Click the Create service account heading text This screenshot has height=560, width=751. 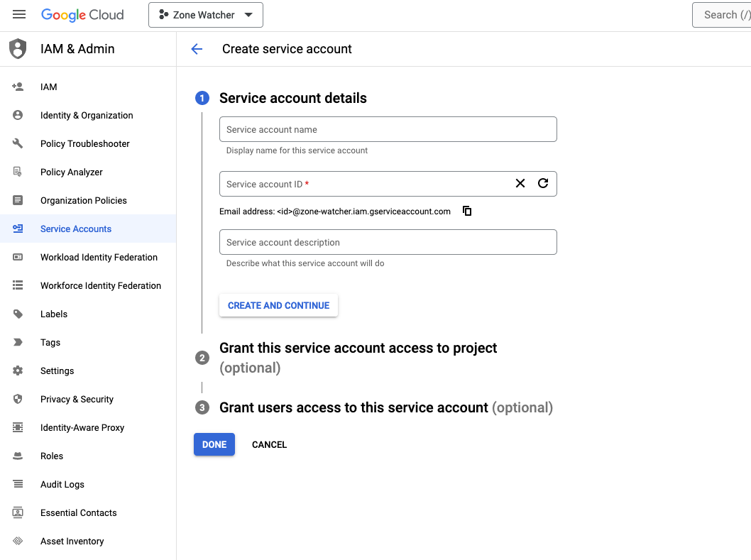tap(287, 49)
